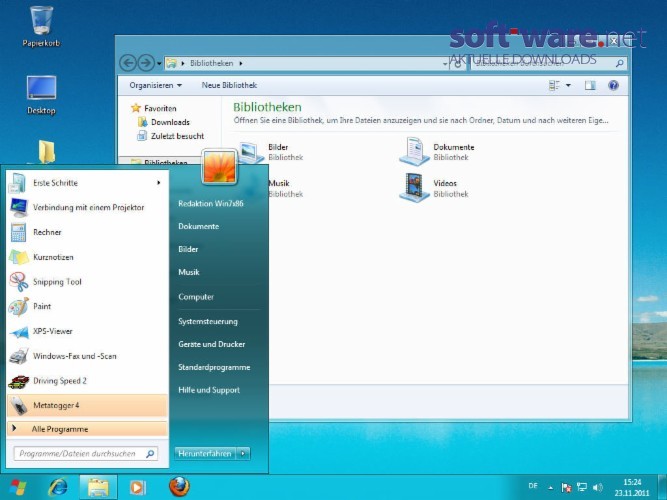Expand the breadcrumb arrow after Bibliotheken
667x500 pixels.
pyautogui.click(x=241, y=63)
